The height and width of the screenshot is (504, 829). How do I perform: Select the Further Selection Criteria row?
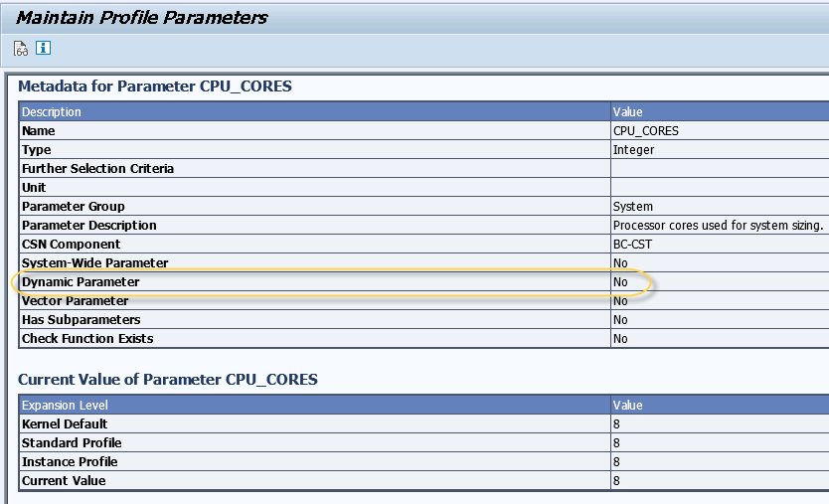(x=97, y=169)
